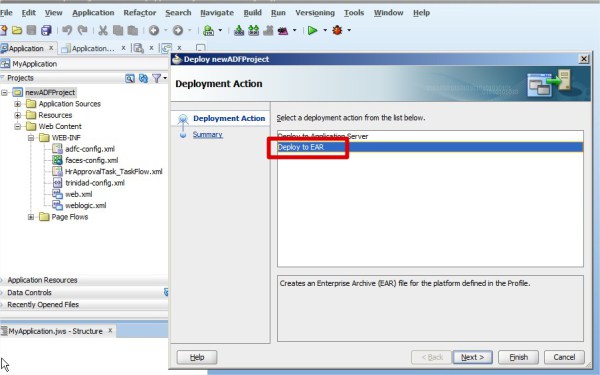Select Deploy to Application Server option
Image resolution: width=600 pixels, height=375 pixels.
(x=430, y=136)
